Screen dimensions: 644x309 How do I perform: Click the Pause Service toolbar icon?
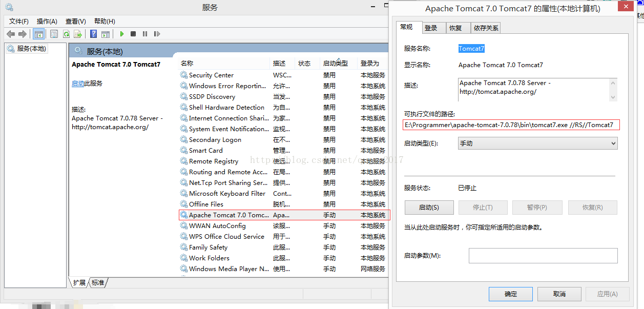[145, 34]
